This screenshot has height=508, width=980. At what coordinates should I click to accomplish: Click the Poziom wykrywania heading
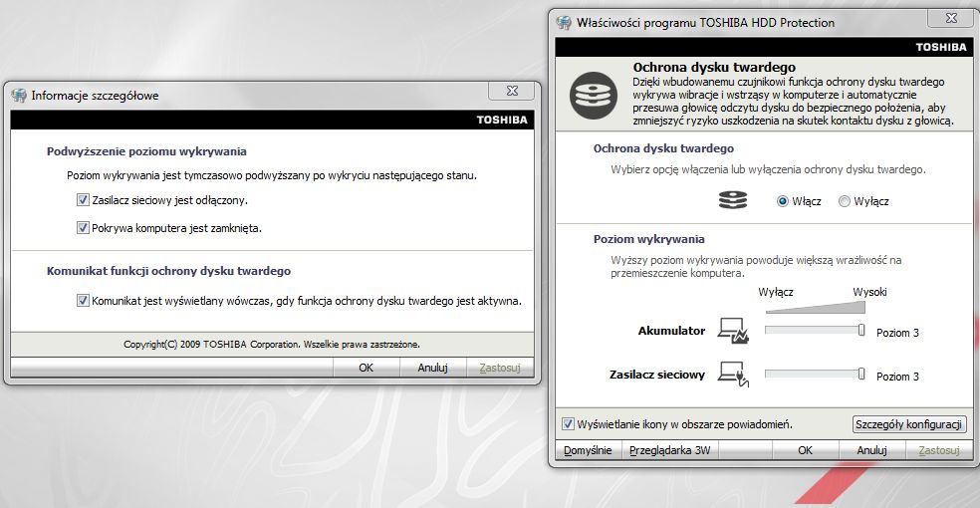coord(648,239)
